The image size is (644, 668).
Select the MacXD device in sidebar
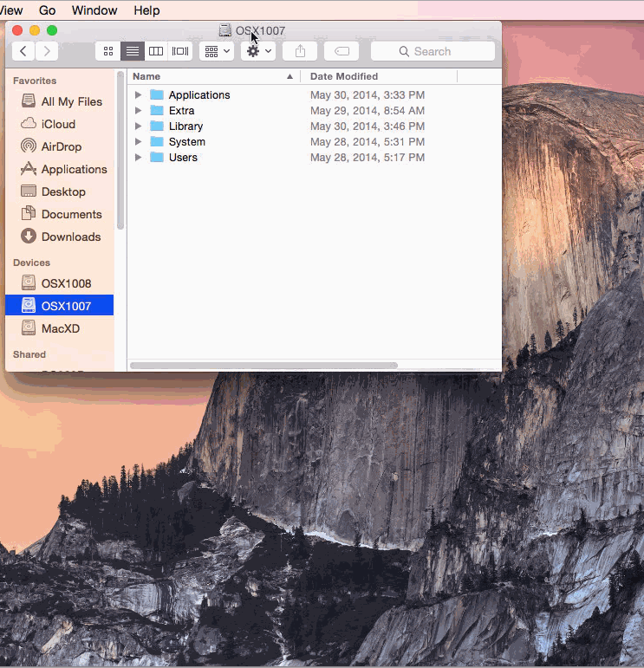[61, 328]
